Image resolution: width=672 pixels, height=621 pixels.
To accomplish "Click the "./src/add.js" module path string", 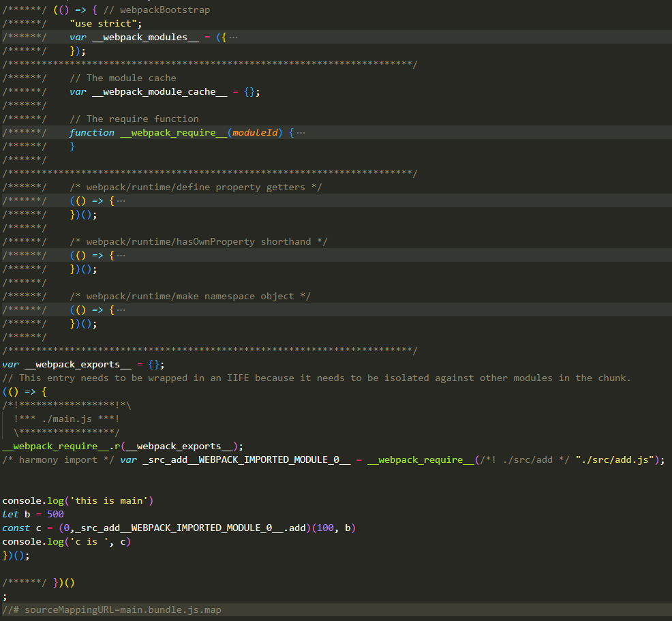I will [x=615, y=460].
